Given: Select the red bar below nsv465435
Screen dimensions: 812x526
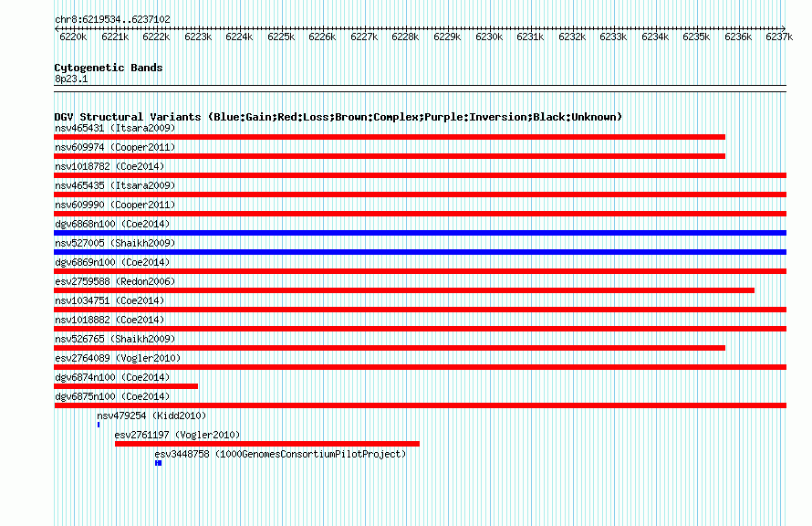Looking at the screenshot, I should (420, 195).
